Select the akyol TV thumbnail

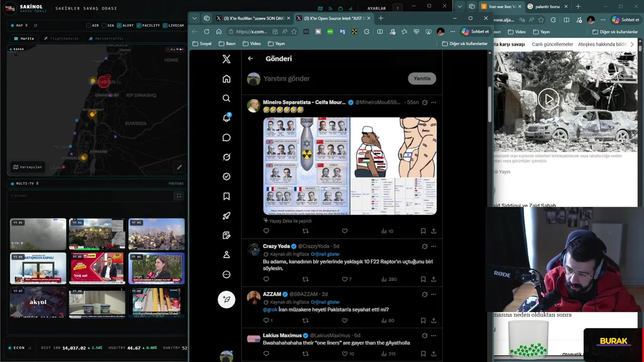pos(38,302)
